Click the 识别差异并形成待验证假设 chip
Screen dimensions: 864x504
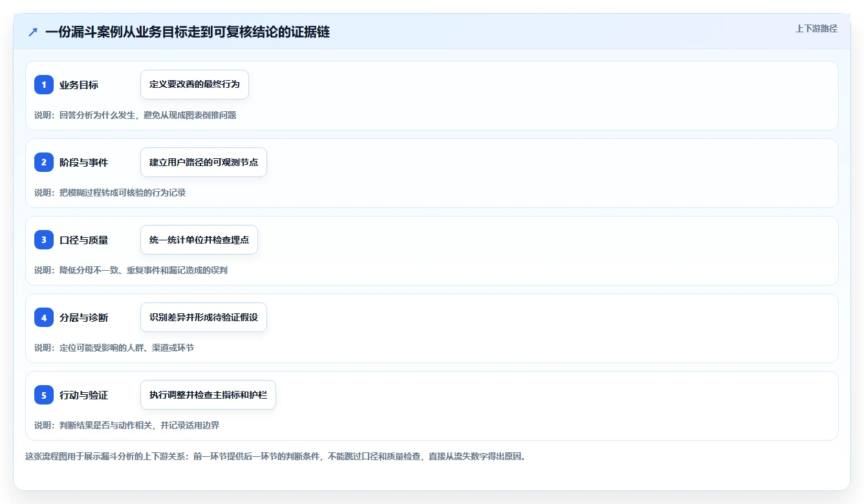coord(204,317)
